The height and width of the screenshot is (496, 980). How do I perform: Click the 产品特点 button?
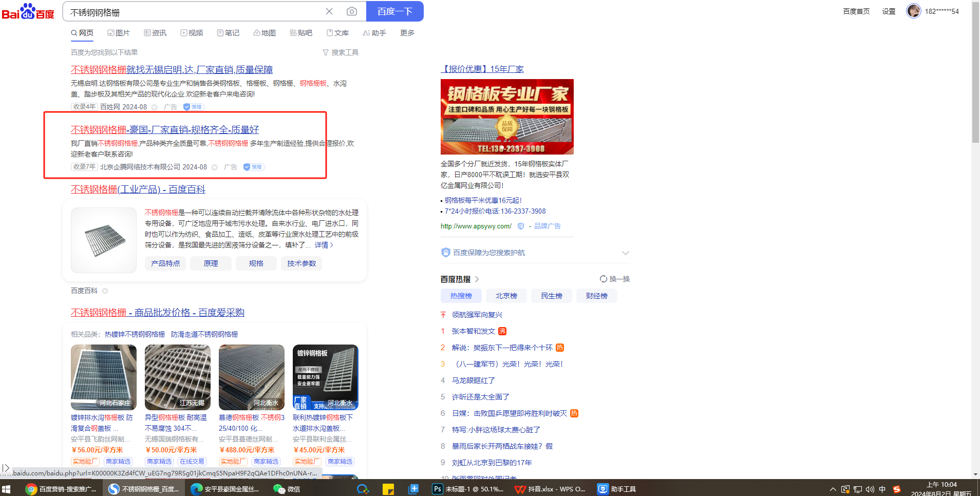165,263
